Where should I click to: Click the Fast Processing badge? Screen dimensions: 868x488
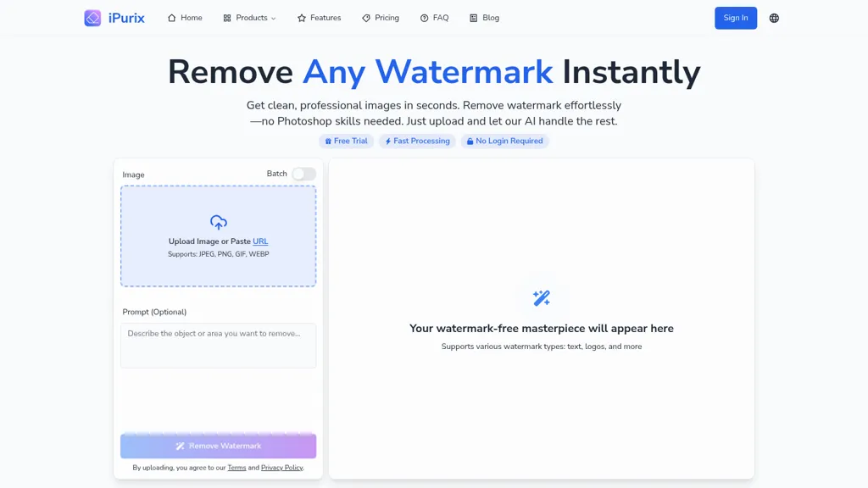[417, 141]
